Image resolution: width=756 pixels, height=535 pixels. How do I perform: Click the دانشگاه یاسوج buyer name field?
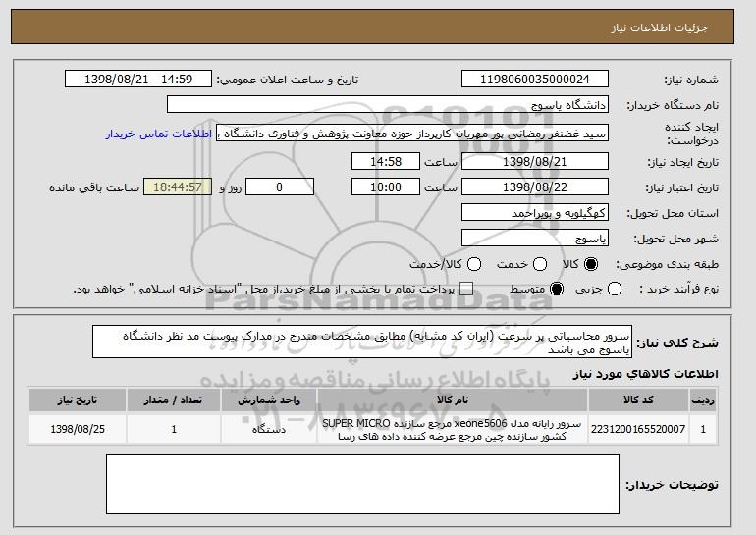click(388, 105)
